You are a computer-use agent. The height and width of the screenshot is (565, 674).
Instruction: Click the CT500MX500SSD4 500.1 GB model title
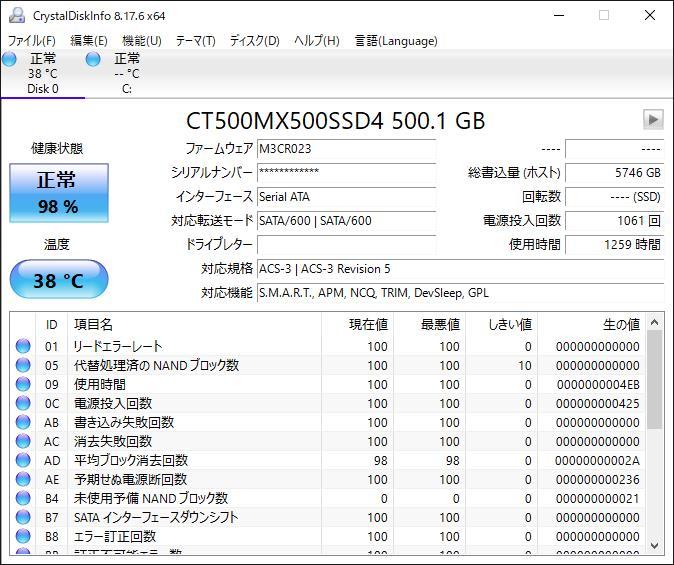[335, 121]
